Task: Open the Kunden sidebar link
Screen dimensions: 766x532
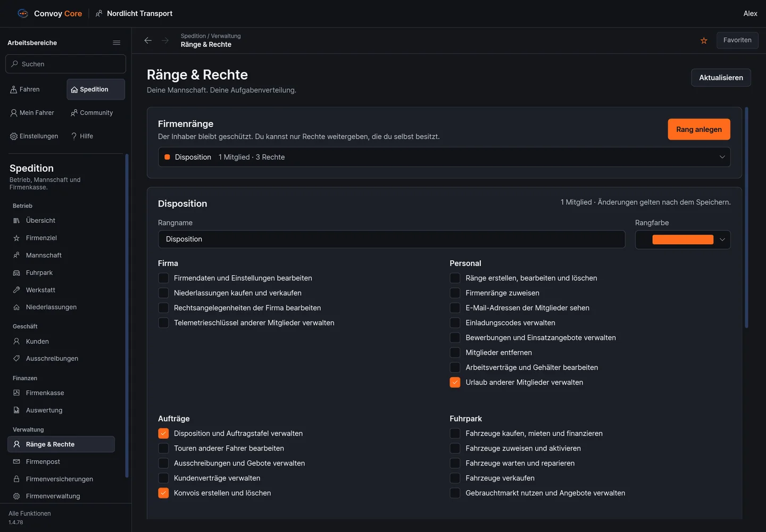Action: [61, 342]
